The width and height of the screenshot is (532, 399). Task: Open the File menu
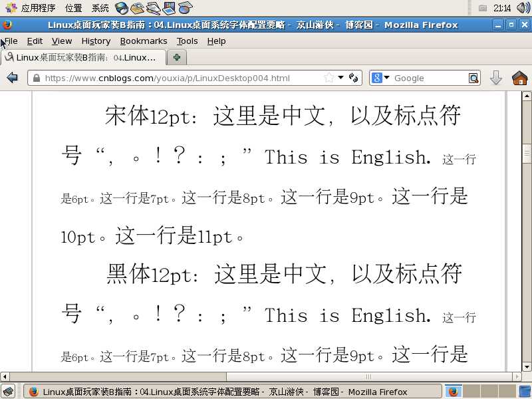click(11, 41)
